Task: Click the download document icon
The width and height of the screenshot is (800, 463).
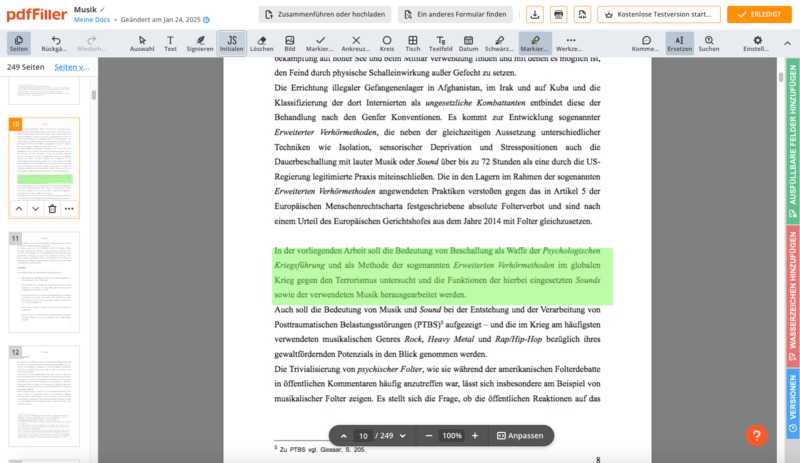Action: click(535, 14)
